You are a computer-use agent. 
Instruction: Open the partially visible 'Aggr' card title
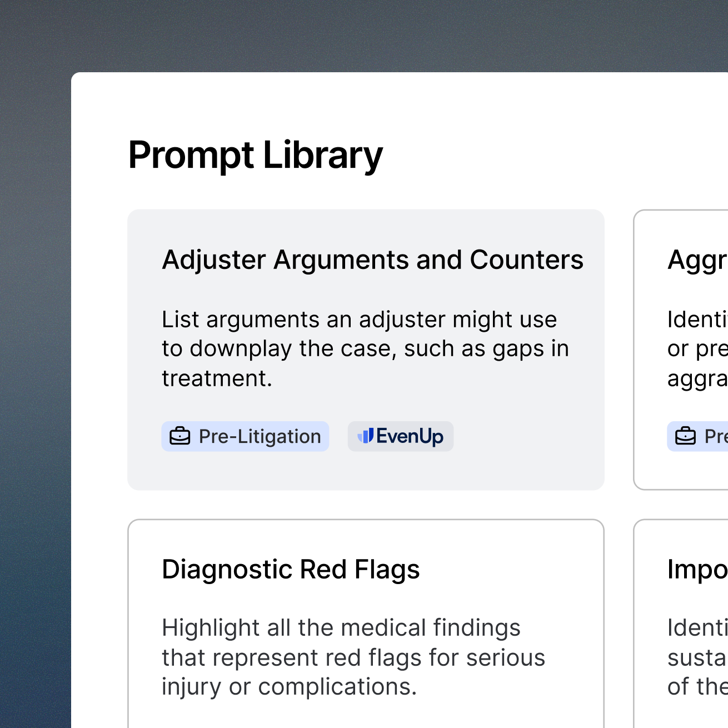point(697,260)
